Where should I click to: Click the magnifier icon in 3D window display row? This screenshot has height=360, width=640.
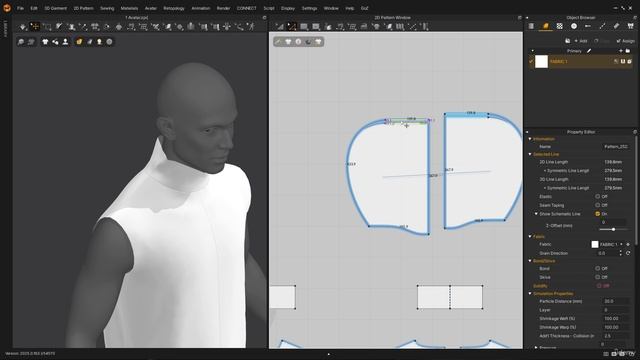(21, 42)
